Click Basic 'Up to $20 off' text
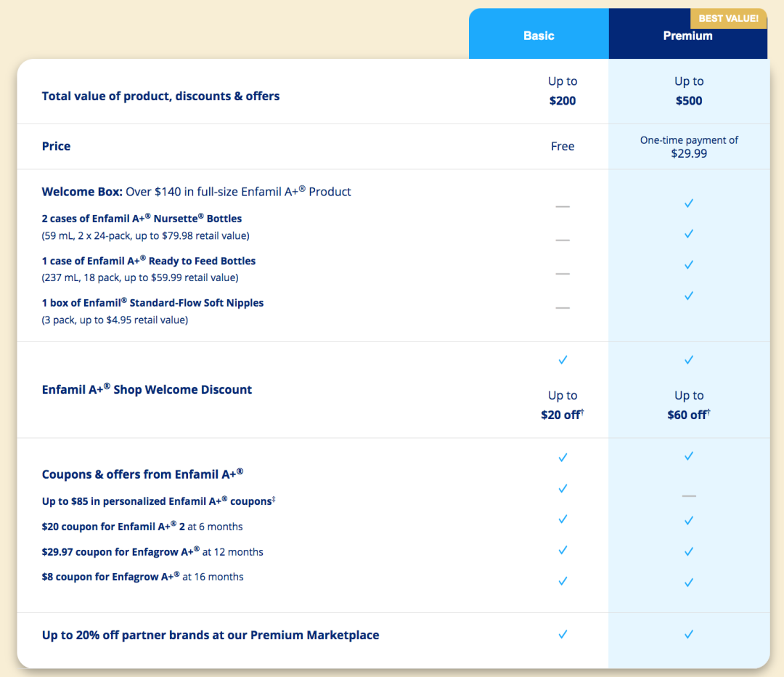 (563, 405)
